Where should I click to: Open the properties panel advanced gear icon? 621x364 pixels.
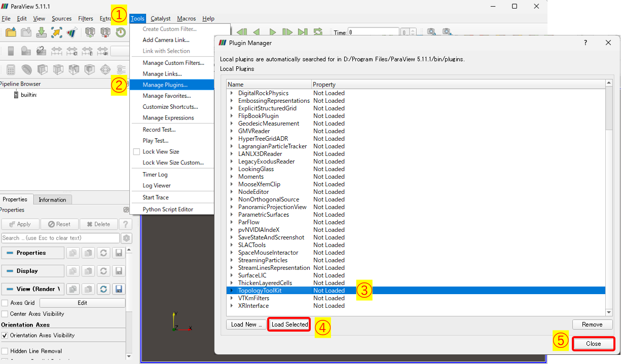coord(126,238)
